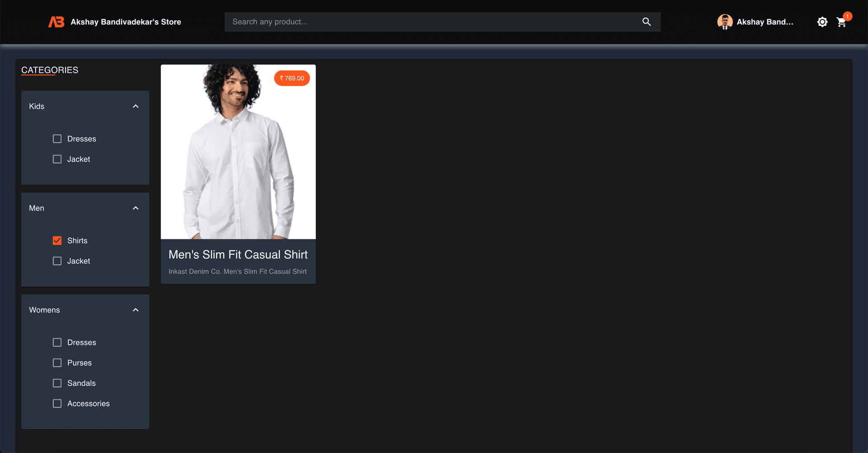Screen dimensions: 868x453
Task: Click the Sandals label text
Action: (81, 383)
